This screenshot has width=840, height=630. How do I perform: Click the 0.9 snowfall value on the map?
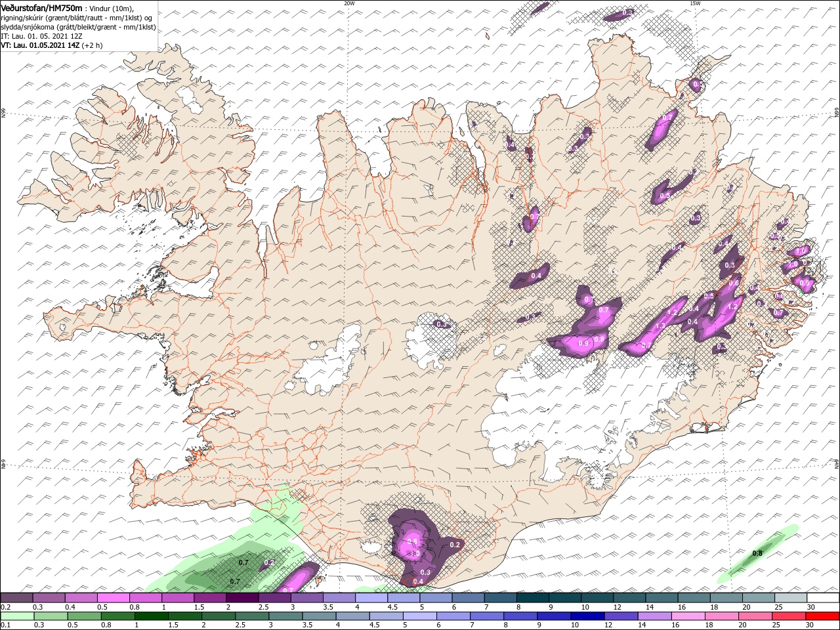coord(582,344)
